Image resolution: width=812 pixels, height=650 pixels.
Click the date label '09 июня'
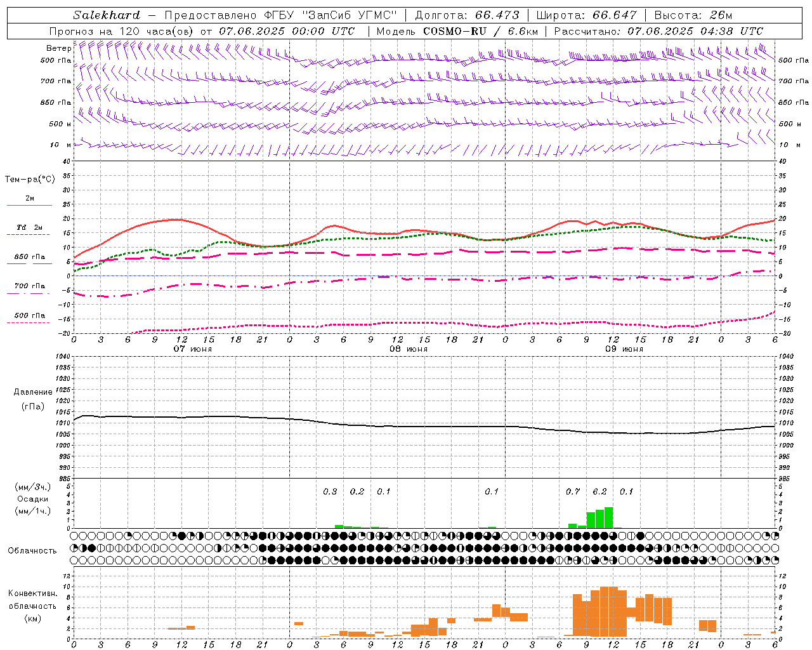(x=624, y=349)
